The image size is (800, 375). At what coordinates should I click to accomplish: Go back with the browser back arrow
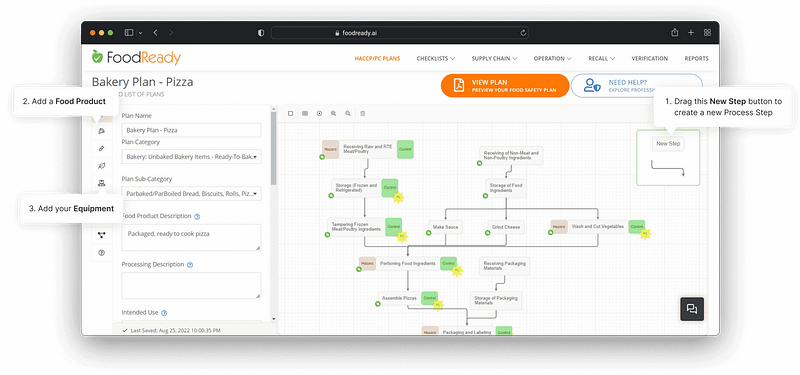[155, 33]
